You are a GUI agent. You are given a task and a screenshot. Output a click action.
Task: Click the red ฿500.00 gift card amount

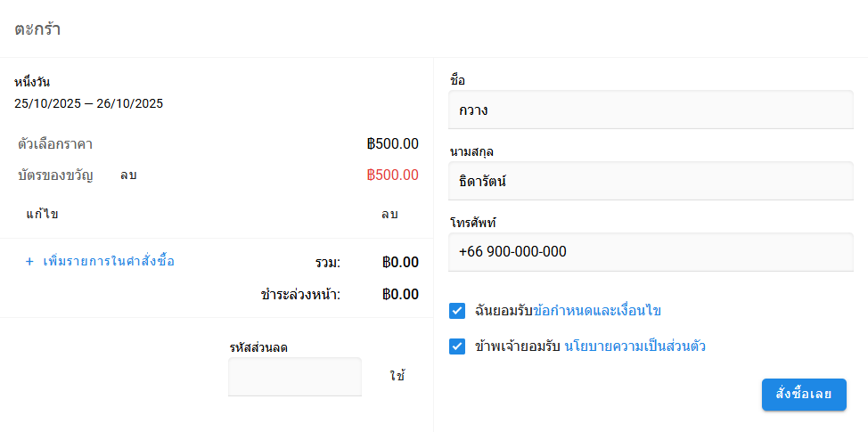click(392, 175)
